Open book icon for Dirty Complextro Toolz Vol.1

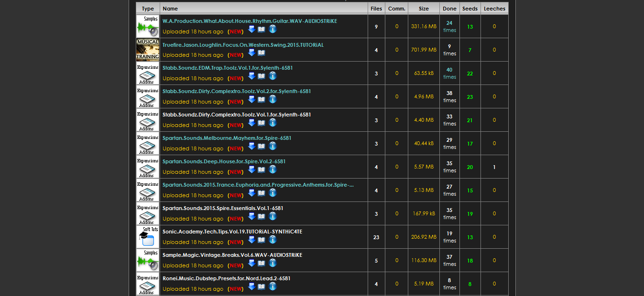pos(262,123)
